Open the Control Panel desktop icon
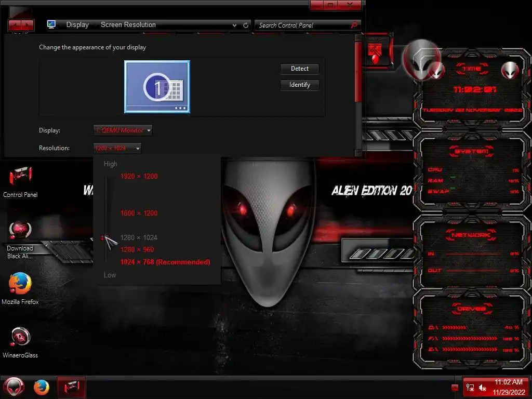The image size is (532, 399). pos(20,181)
